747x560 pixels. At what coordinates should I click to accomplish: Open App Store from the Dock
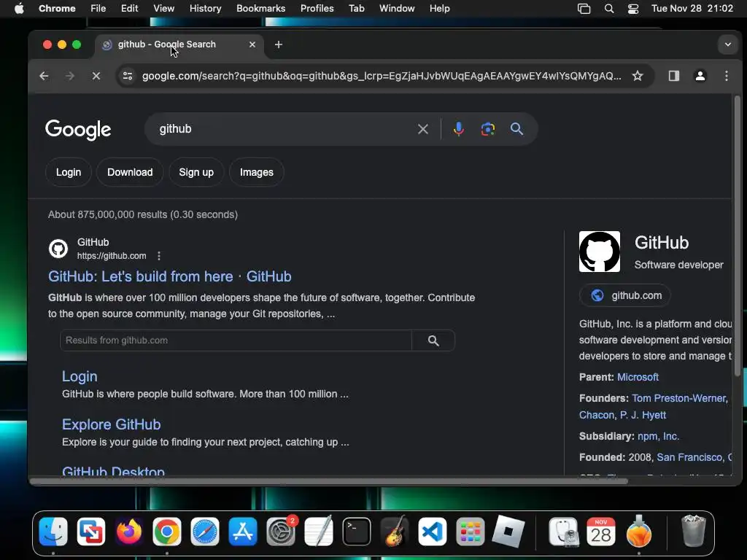pos(242,532)
